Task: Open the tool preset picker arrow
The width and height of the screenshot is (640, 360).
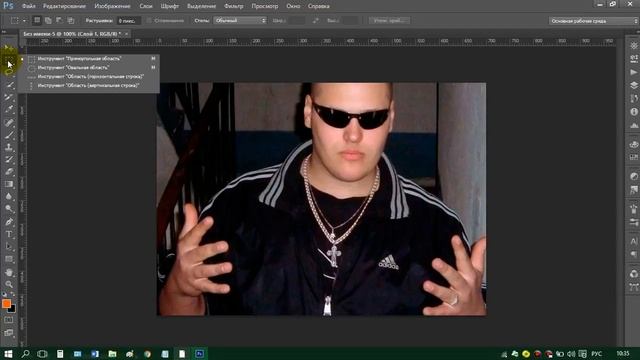Action: [24, 20]
